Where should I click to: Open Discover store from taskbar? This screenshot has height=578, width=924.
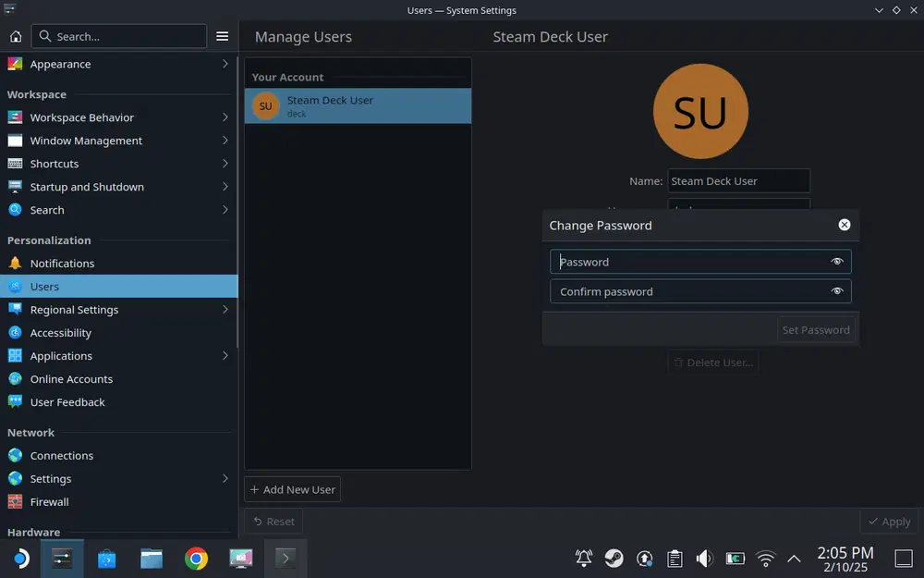pyautogui.click(x=106, y=558)
